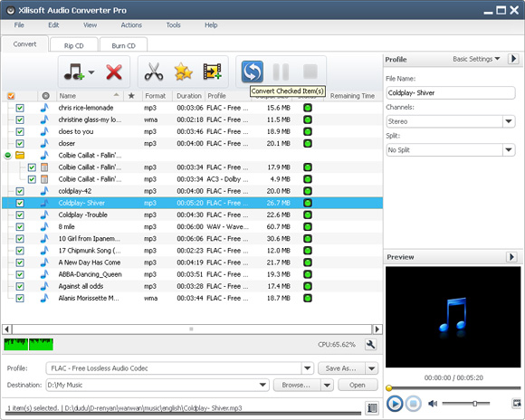Screen dimensions: 525x420
Task: Click the Add File music note icon
Action: coord(74,72)
